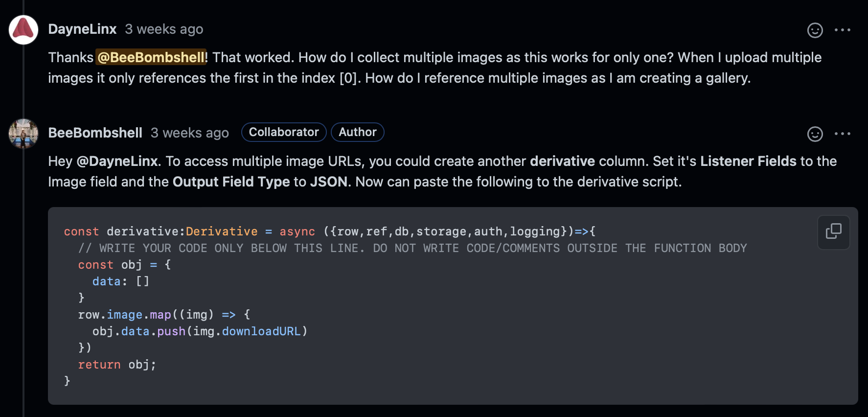The image size is (868, 417).
Task: Open the BeeBombshell author name link
Action: click(95, 133)
